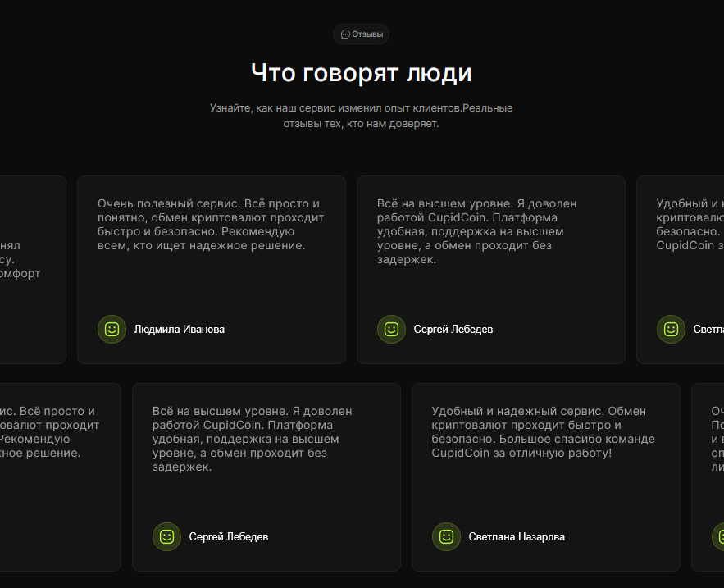The width and height of the screenshot is (724, 588).
Task: Open bottom-row Сергей Лебедев author name
Action: coord(228,537)
